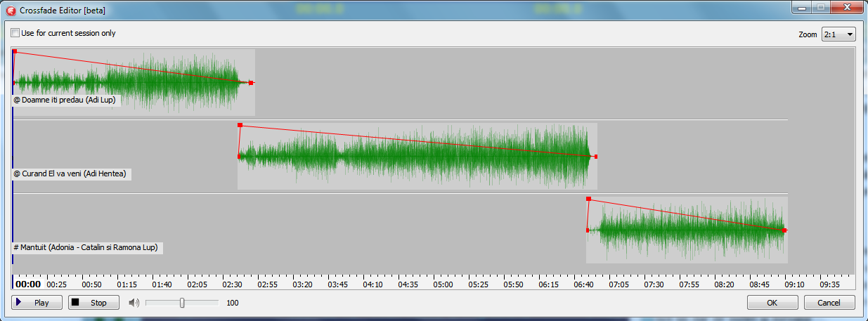Enable 'Use for current session only' checkbox
This screenshot has height=321, width=868.
(15, 33)
